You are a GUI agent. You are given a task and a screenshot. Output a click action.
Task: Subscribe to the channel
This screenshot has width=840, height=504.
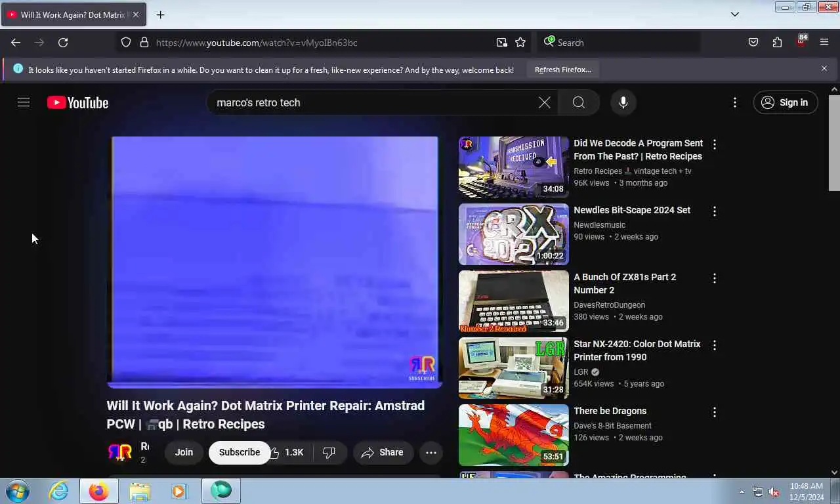(x=240, y=452)
